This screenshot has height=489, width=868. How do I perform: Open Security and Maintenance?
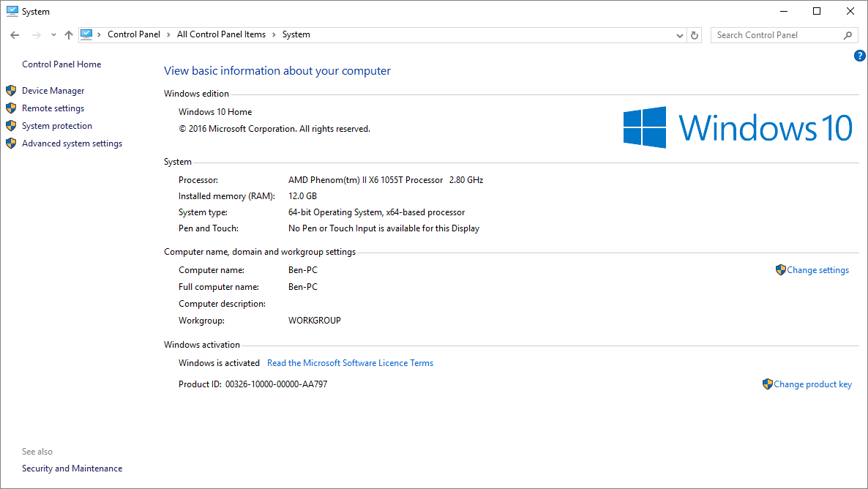tap(72, 469)
